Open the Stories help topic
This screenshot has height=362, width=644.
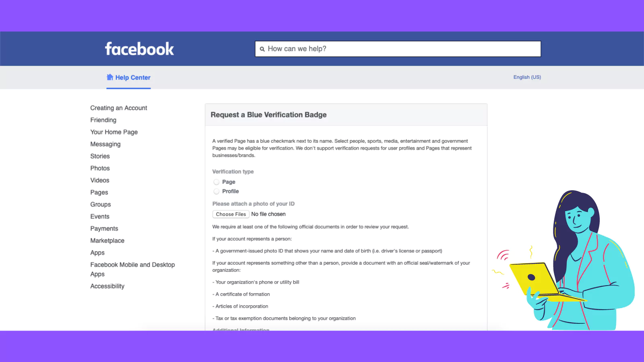[x=100, y=156]
